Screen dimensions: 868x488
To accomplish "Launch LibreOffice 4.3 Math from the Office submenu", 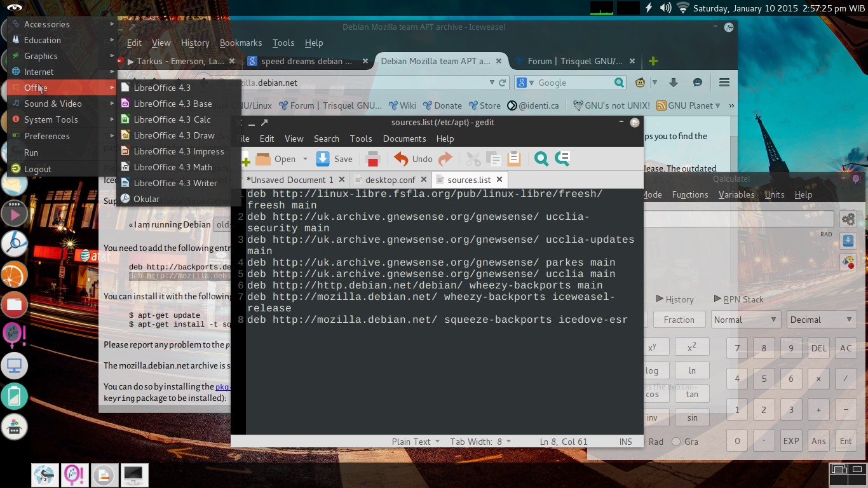I will click(x=173, y=167).
